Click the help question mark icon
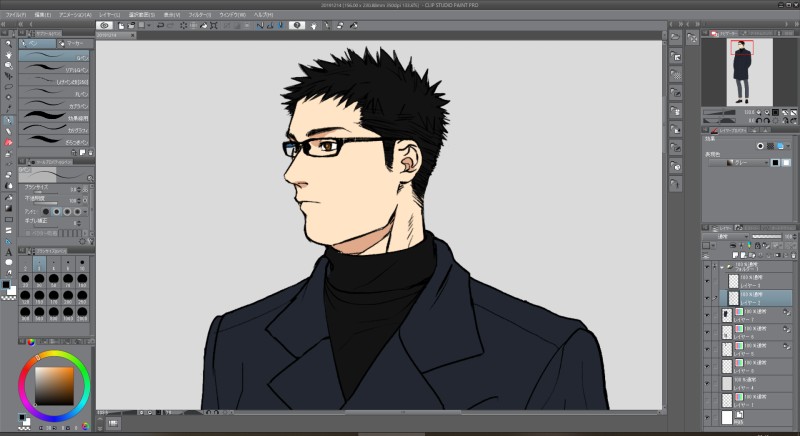The width and height of the screenshot is (800, 436). (297, 25)
